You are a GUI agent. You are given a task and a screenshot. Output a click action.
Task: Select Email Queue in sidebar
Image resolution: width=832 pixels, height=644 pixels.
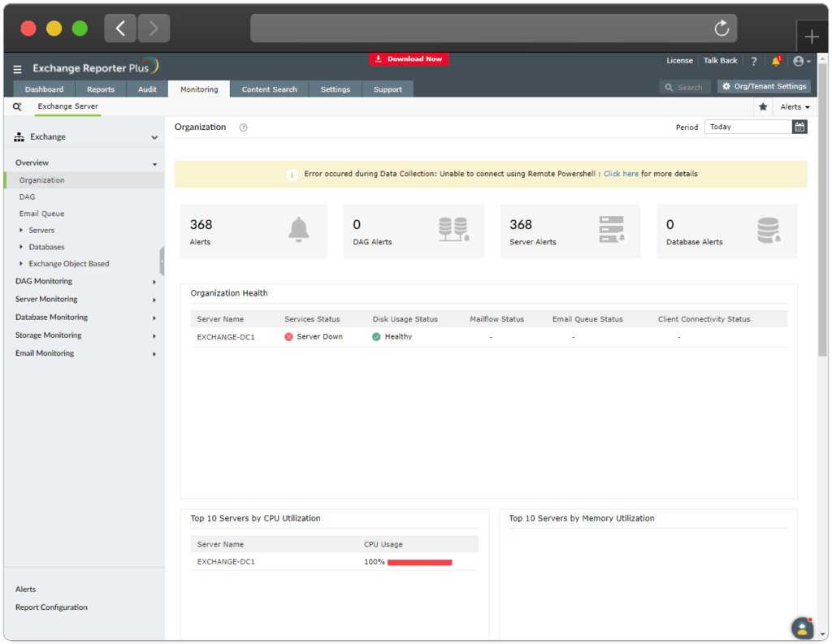coord(42,214)
